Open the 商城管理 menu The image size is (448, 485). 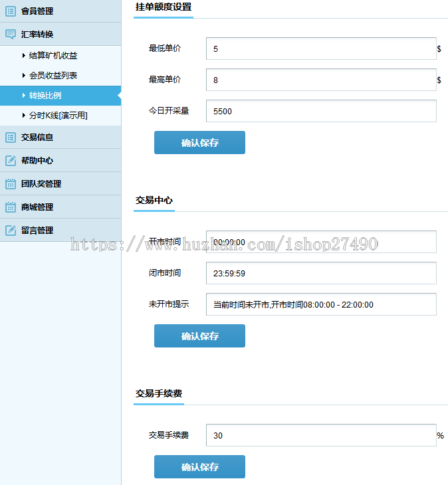(60, 207)
